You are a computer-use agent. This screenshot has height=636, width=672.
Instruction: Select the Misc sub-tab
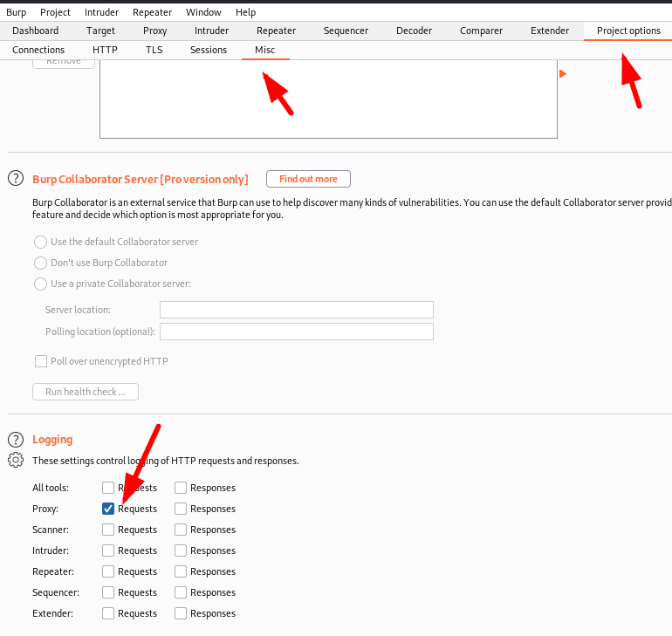coord(265,50)
